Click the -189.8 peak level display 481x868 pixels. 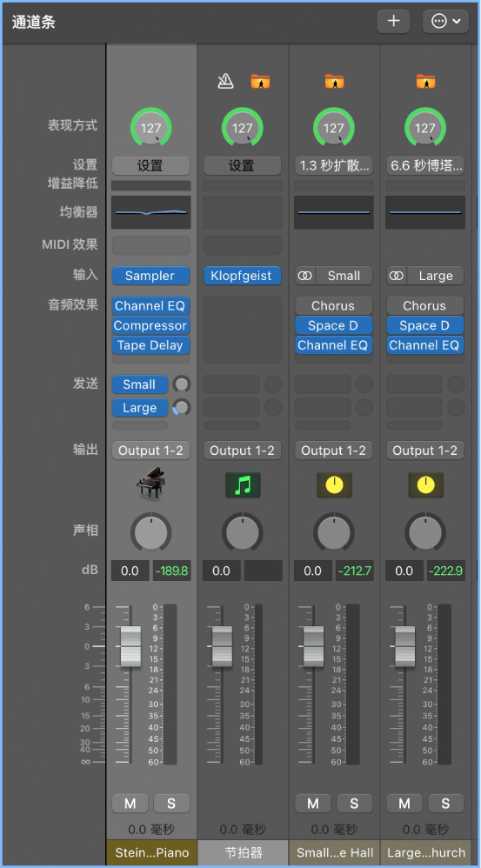pyautogui.click(x=172, y=571)
